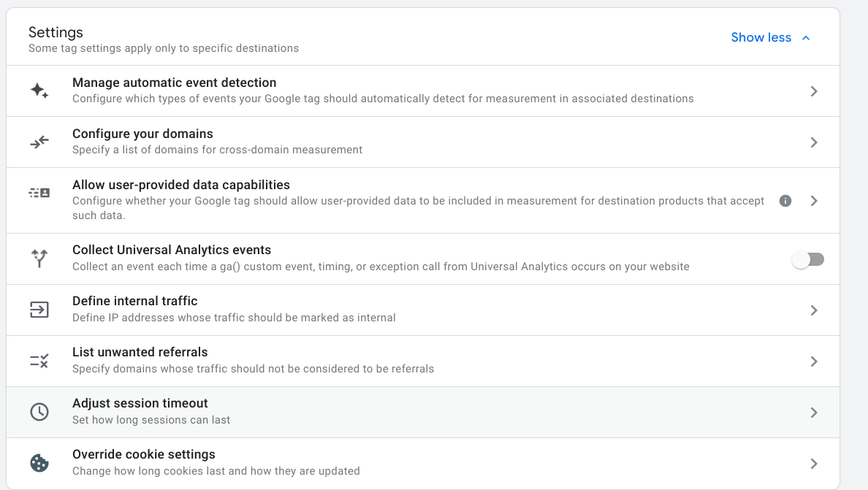This screenshot has width=868, height=490.
Task: Click the internal traffic enter-arrow icon
Action: [x=39, y=310]
